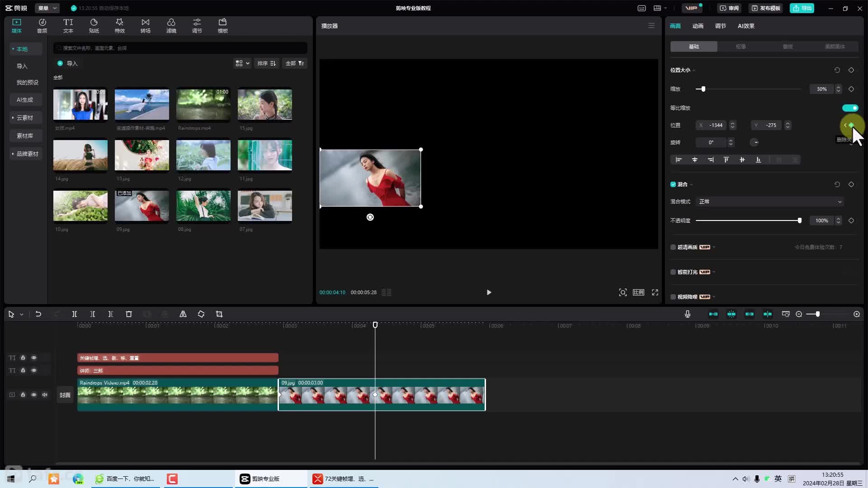Open the selection tool dropdown arrow
The width and height of the screenshot is (868, 488).
pyautogui.click(x=21, y=314)
